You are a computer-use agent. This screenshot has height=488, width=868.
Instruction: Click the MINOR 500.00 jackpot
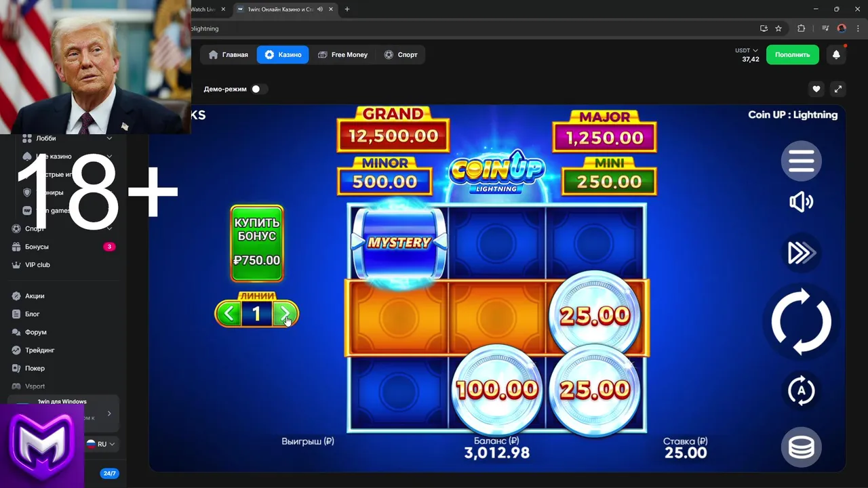(x=384, y=176)
